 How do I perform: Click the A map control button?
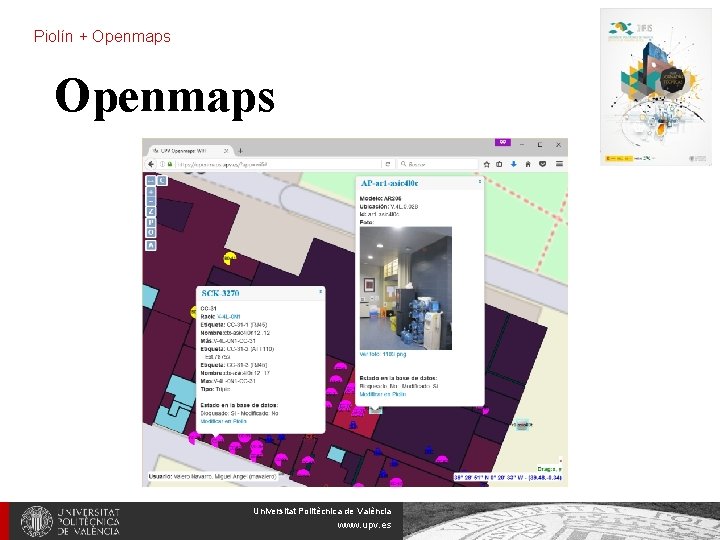click(151, 246)
